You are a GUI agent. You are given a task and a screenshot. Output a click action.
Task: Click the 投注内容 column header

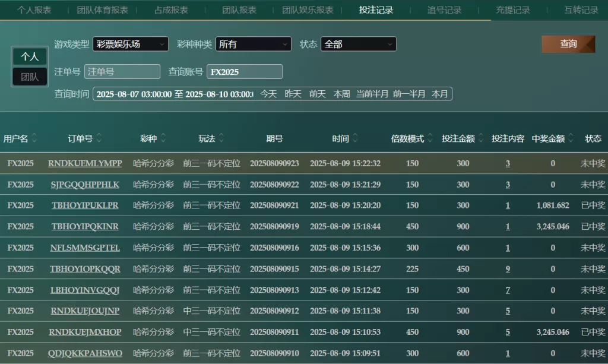(508, 138)
